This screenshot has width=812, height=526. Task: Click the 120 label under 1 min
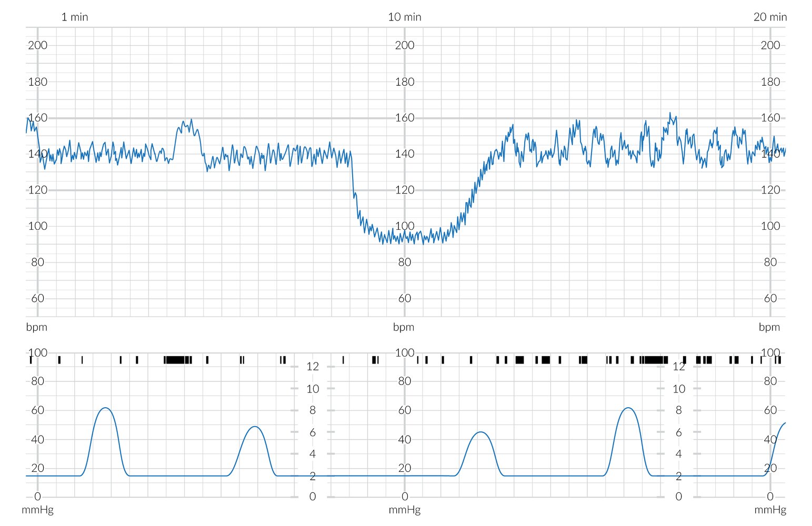click(37, 190)
